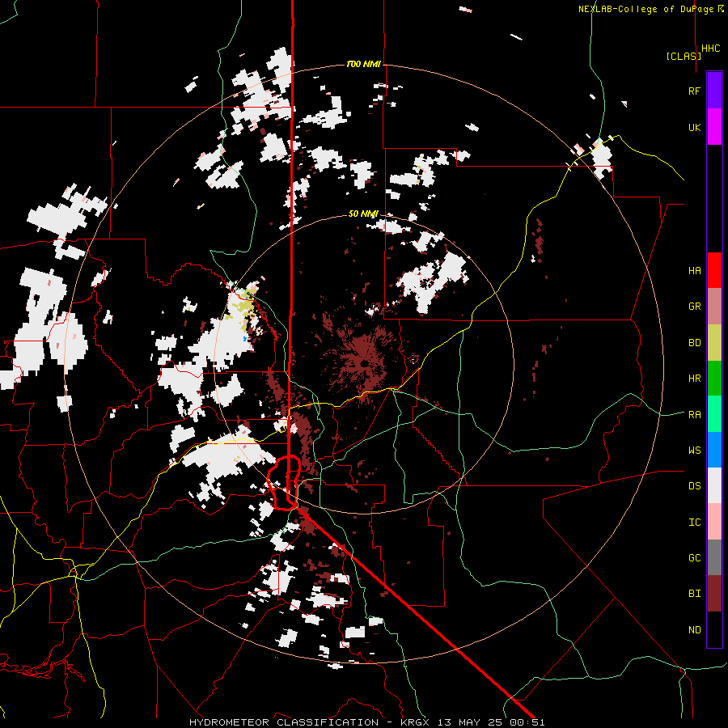Click the 'HR' legend label
728x728 pixels.
pos(694,379)
